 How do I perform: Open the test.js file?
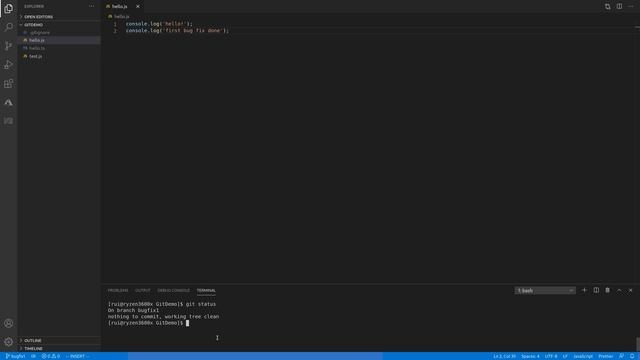coord(59,56)
